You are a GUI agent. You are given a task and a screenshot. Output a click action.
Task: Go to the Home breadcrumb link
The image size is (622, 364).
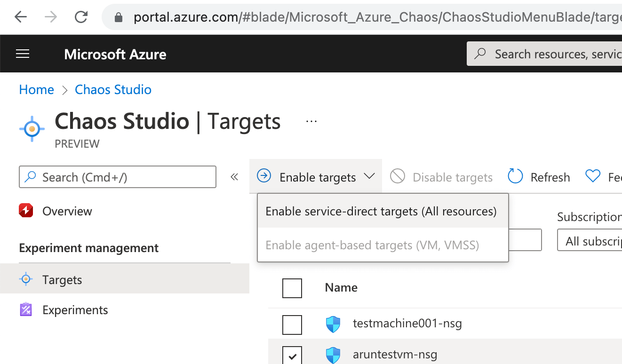pyautogui.click(x=37, y=90)
